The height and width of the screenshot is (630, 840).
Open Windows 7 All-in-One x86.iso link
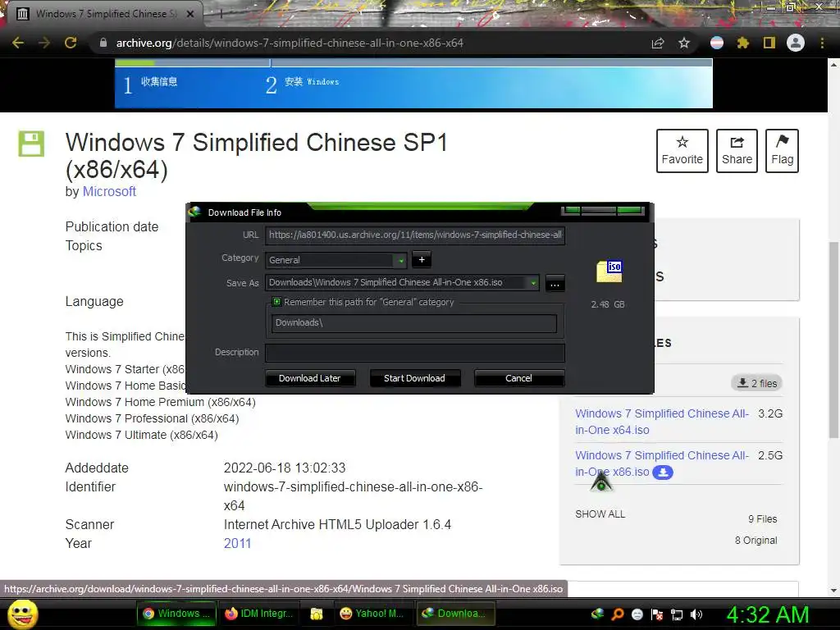click(x=662, y=463)
